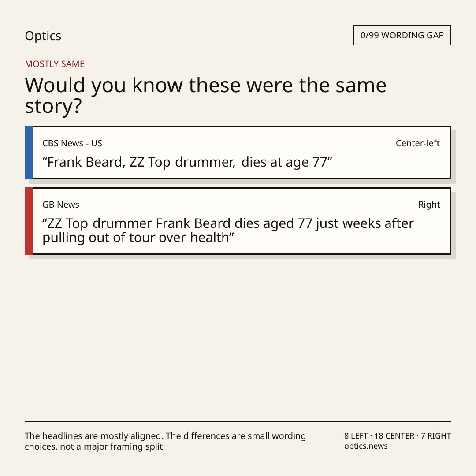Click the main question headline

coord(205,95)
